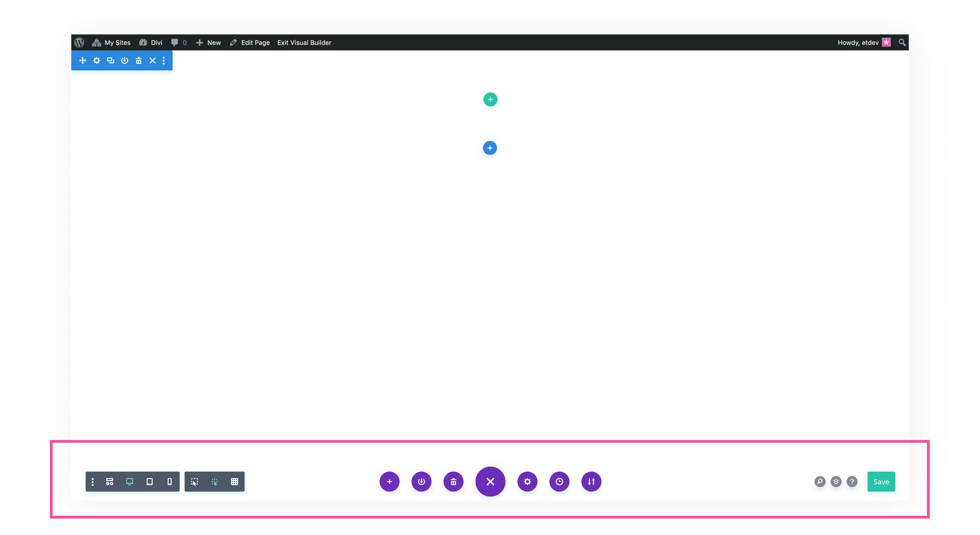Image resolution: width=980 pixels, height=535 pixels.
Task: Toggle the tablet view preview mode
Action: click(149, 481)
